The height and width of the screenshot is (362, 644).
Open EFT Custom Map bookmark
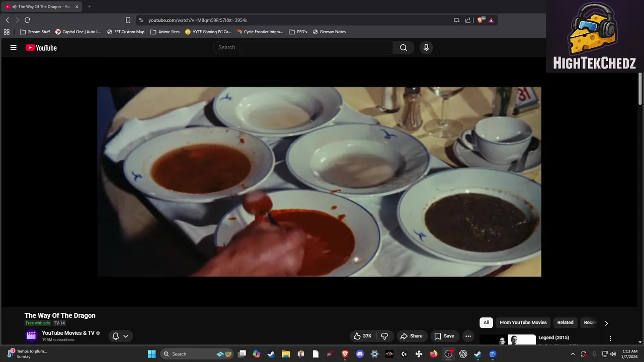coord(126,32)
